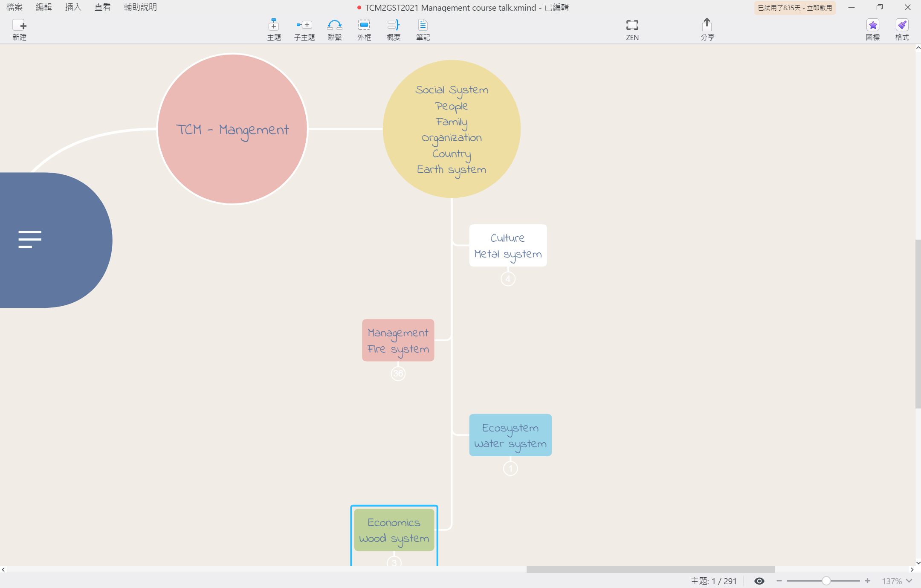Image resolution: width=921 pixels, height=588 pixels.
Task: Click the zoom out minus button
Action: pos(779,581)
